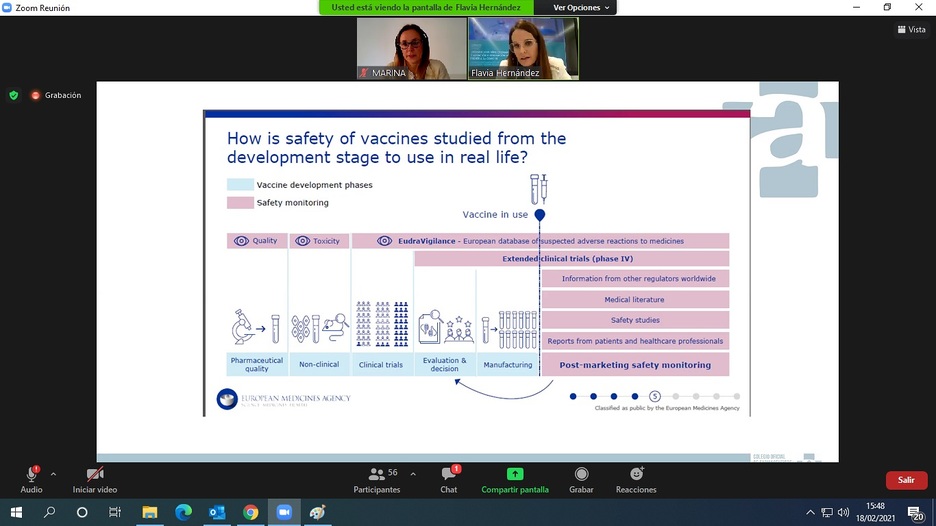Open the Vista layout menu
The height and width of the screenshot is (526, 936).
pos(911,30)
